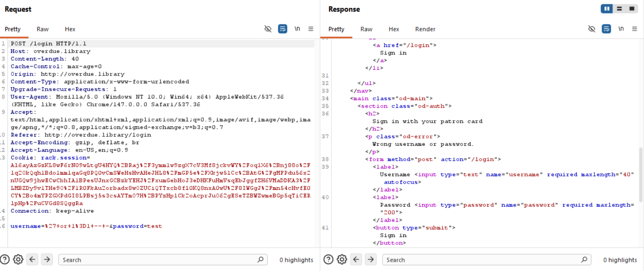Viewport: 644px width, 271px height.
Task: Toggle the highlighted wrap icon in Request panel
Action: click(x=282, y=29)
